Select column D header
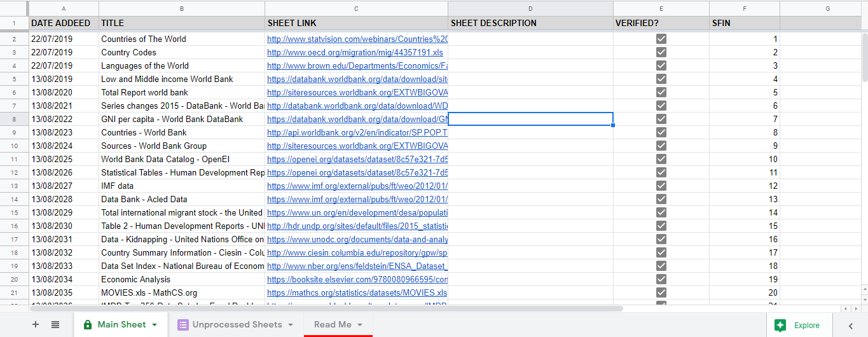 click(530, 8)
